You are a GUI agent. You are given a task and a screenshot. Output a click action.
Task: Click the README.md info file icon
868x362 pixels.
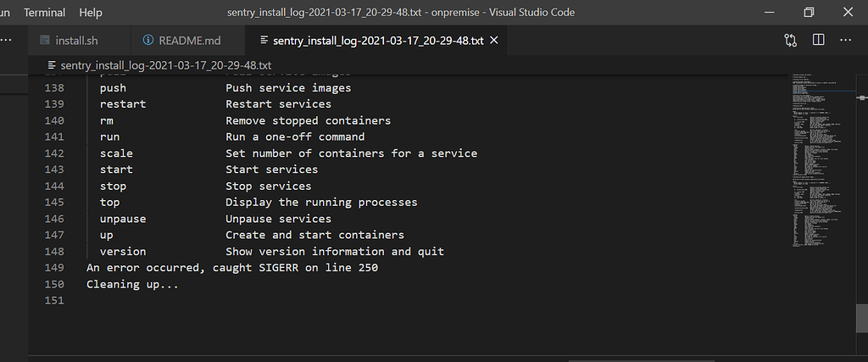(x=149, y=40)
